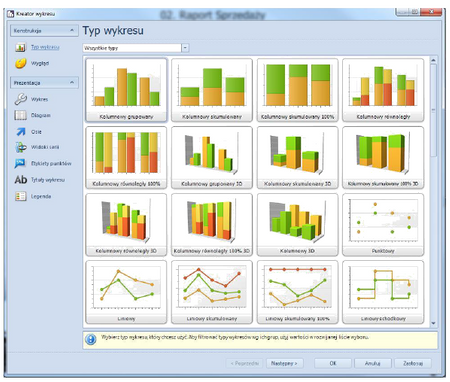This screenshot has height=382, width=450.
Task: Open the Widoki serii page
Action: (x=45, y=147)
